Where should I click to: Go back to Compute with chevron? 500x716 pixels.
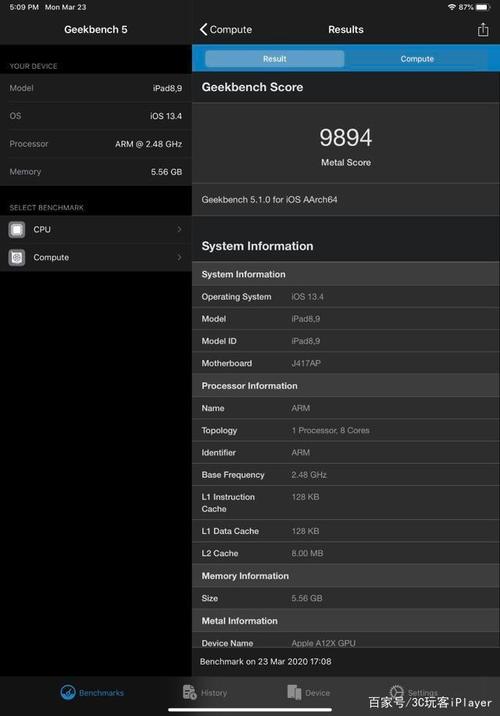pyautogui.click(x=226, y=30)
